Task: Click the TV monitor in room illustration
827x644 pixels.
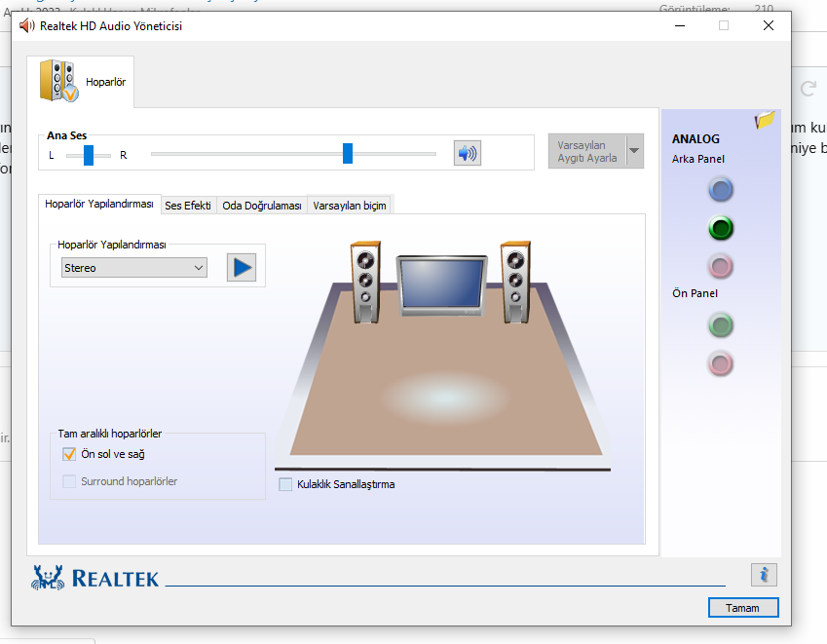Action: [442, 285]
